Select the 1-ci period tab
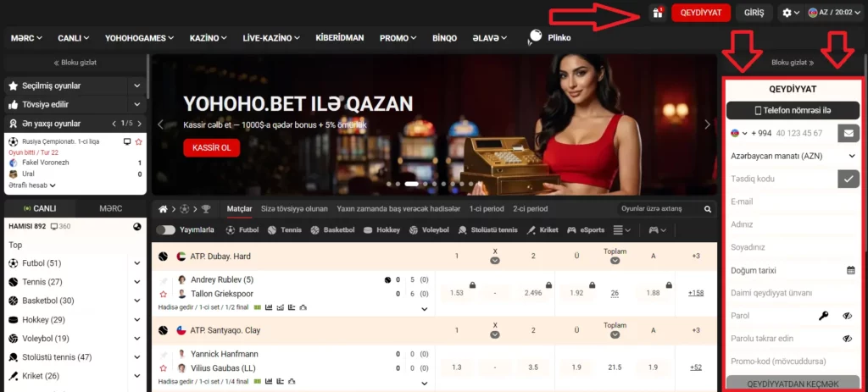 (487, 209)
